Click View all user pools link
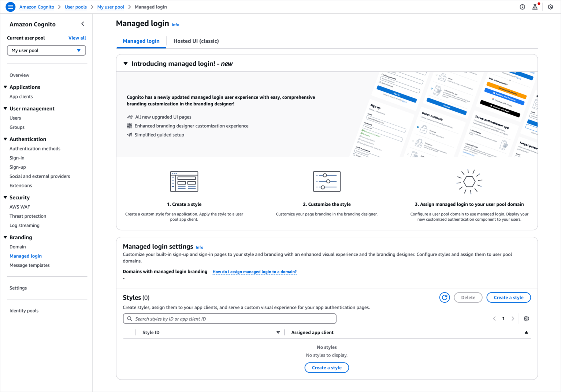 77,38
